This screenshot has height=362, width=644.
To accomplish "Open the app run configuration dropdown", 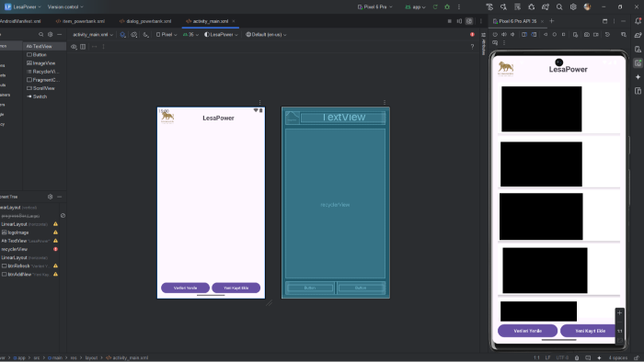I will 415,7.
